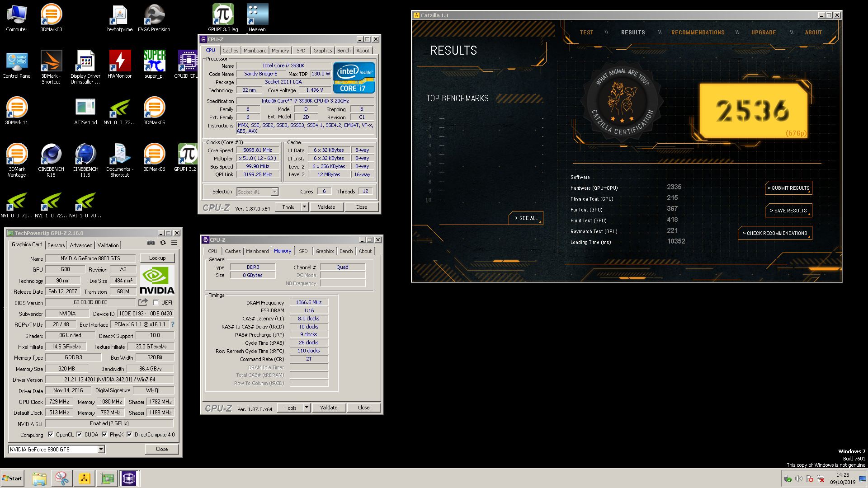868x488 pixels.
Task: Click CHECK RECOMMENDATIONS in Catzilla
Action: pyautogui.click(x=775, y=233)
